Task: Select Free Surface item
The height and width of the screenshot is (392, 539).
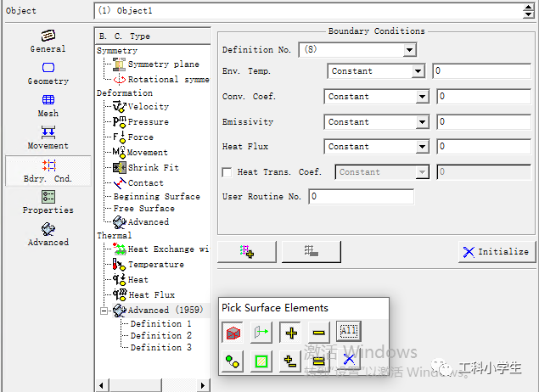Action: click(144, 209)
